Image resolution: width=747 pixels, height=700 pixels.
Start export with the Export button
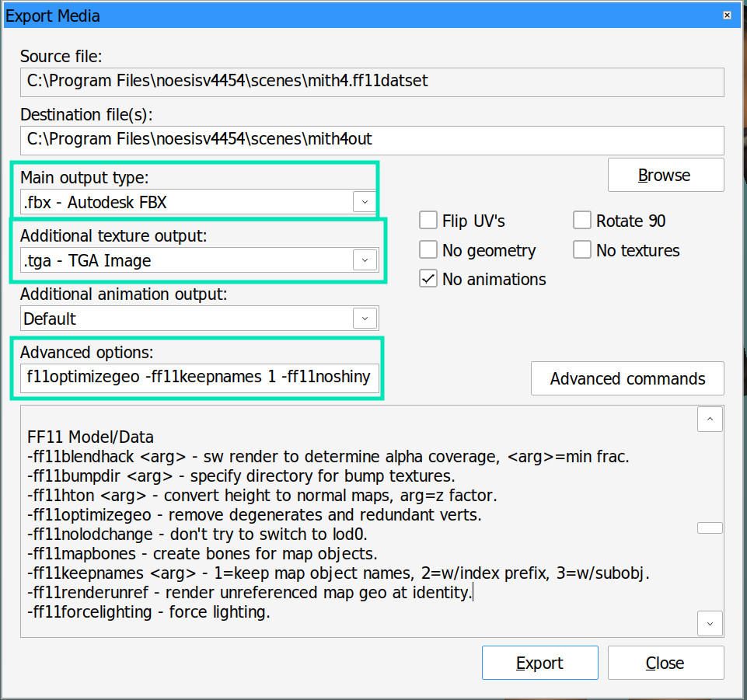click(539, 663)
